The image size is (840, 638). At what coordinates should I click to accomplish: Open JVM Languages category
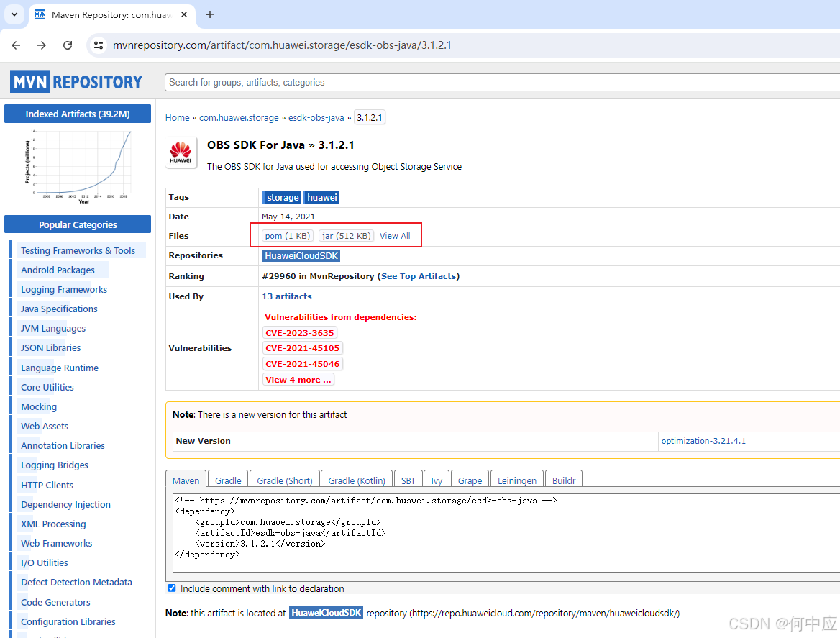(53, 329)
